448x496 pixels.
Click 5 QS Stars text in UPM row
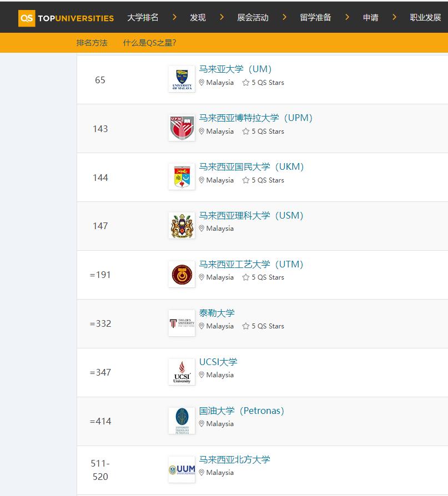[268, 131]
